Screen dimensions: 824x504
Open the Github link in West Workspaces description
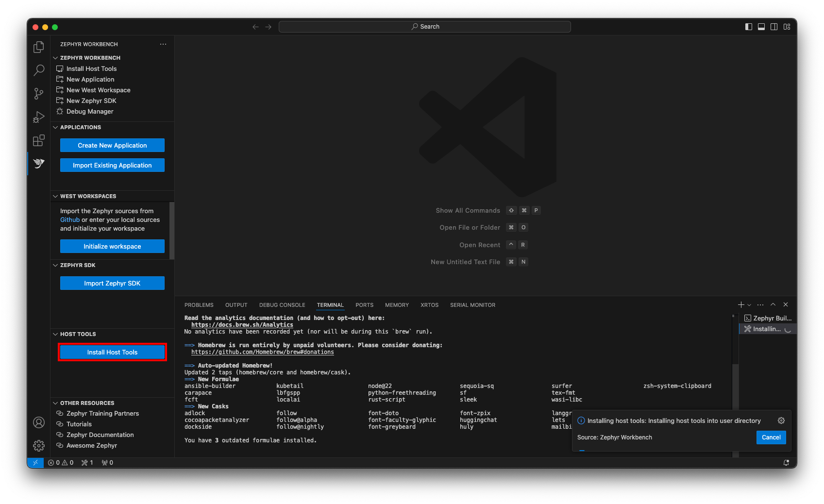pos(69,219)
